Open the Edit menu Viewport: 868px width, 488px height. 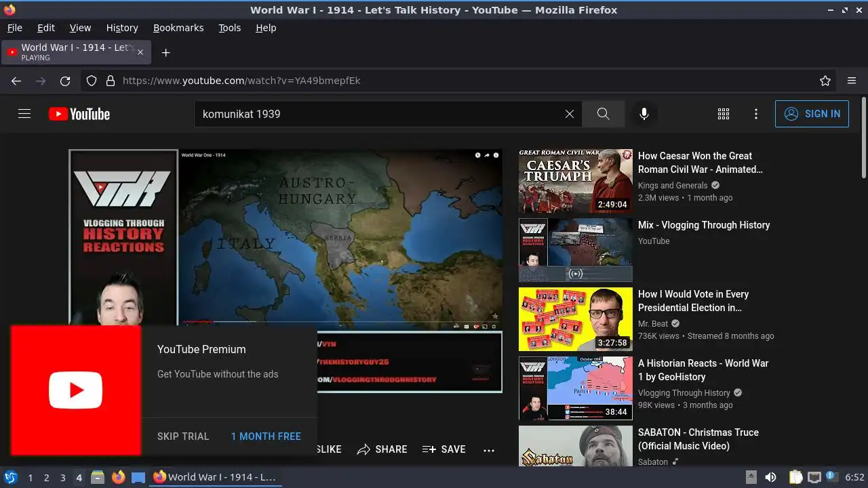(x=46, y=28)
